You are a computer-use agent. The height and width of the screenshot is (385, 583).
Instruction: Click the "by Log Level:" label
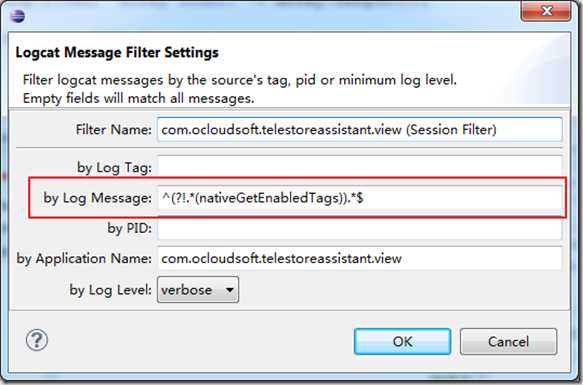coord(111,290)
